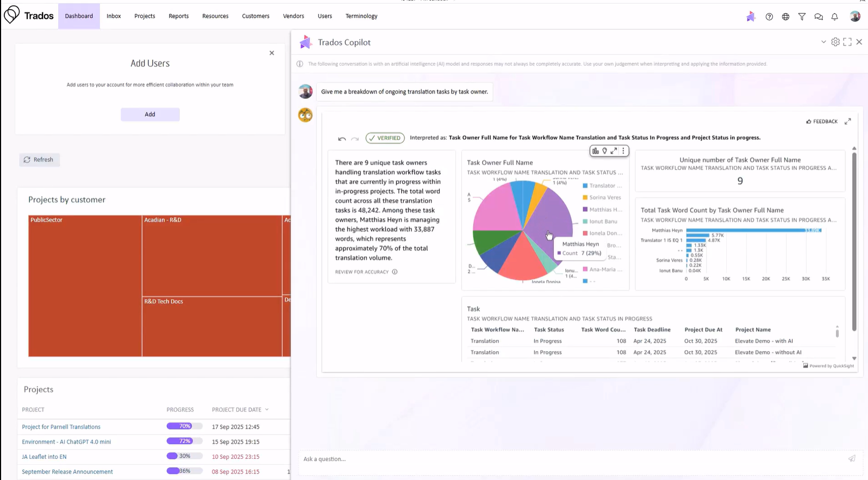Open September Release Announcement project
Screen dimensions: 868x480
[x=67, y=472]
